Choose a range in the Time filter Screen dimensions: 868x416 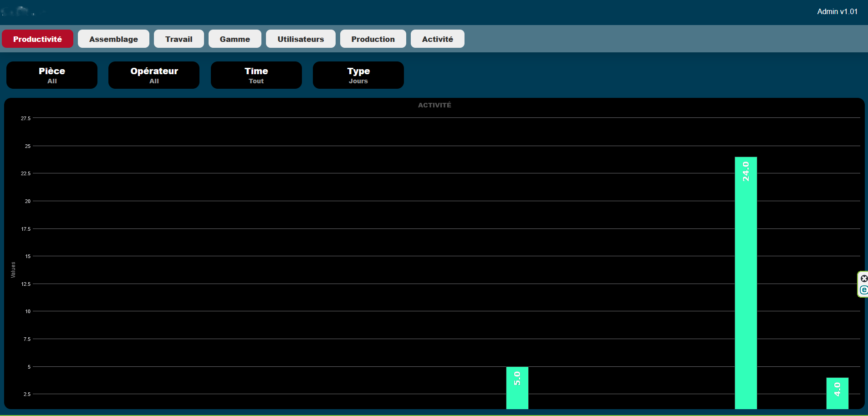(256, 75)
